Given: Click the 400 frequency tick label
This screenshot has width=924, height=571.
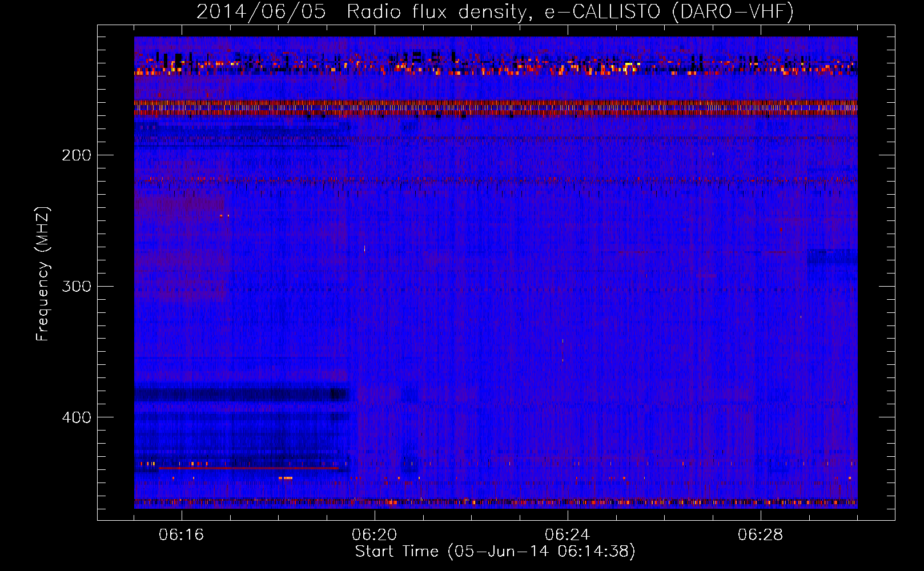Looking at the screenshot, I should tap(77, 417).
